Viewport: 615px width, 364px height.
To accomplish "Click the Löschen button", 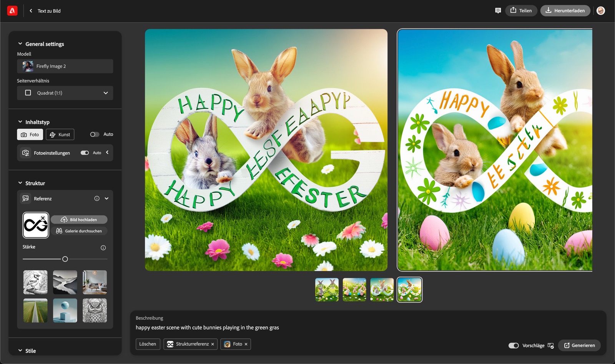I will tap(148, 344).
